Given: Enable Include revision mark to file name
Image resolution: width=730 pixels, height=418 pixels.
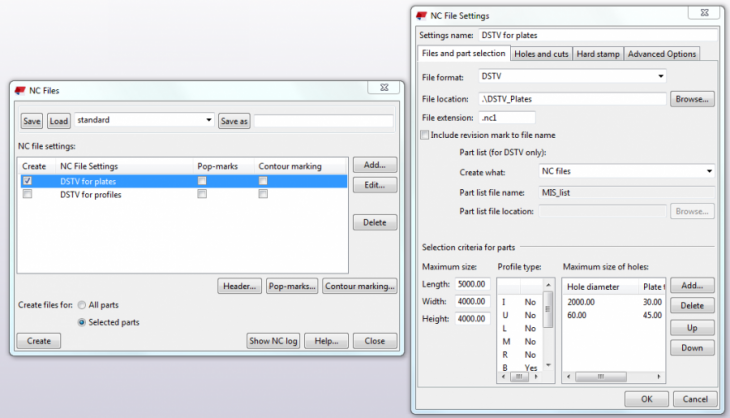Looking at the screenshot, I should pyautogui.click(x=425, y=135).
